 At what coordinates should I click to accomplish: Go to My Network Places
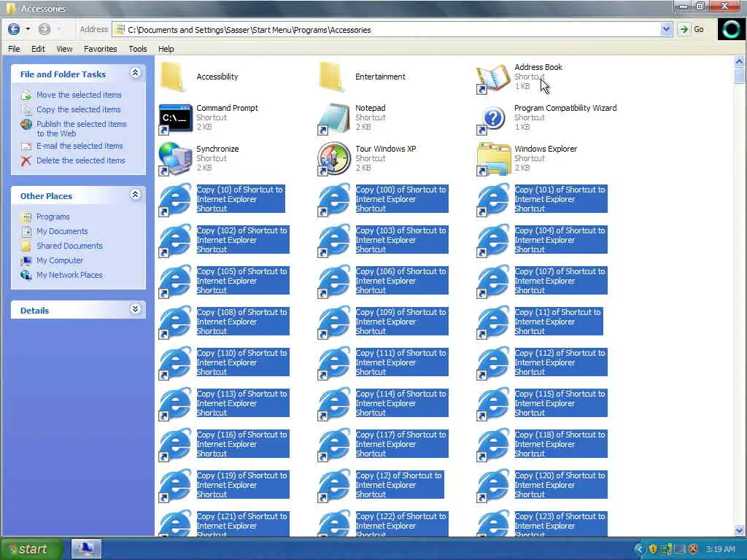(x=69, y=275)
